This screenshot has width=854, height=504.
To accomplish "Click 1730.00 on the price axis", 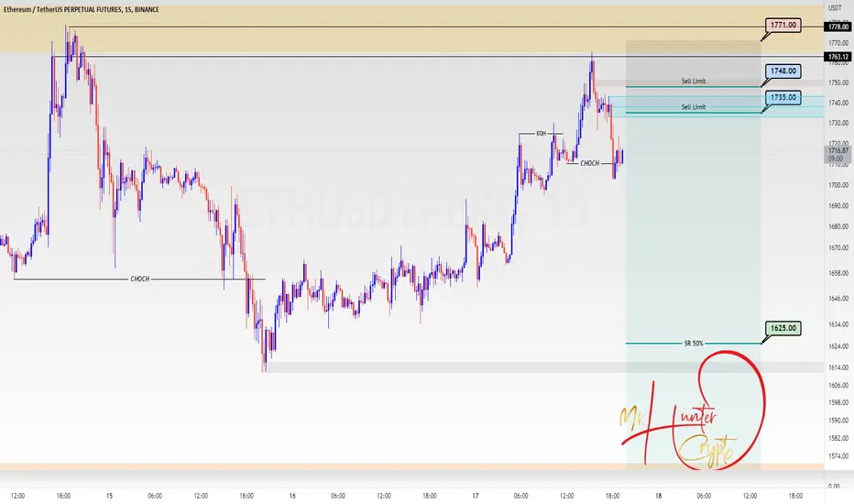I will pos(838,123).
